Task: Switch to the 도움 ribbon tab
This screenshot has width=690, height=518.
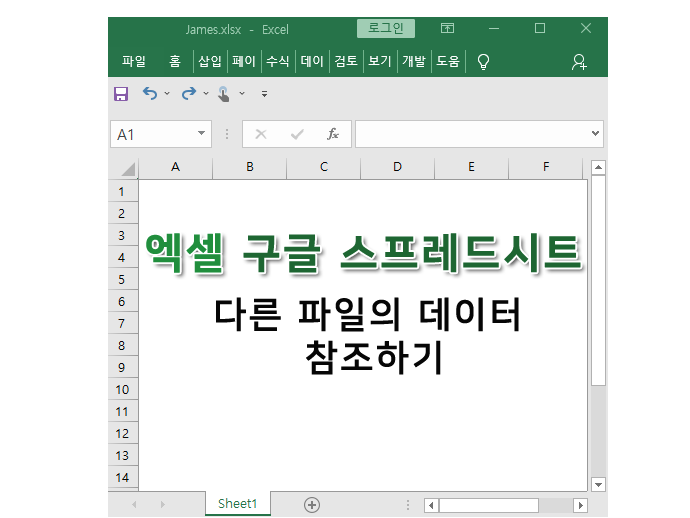Action: click(448, 61)
